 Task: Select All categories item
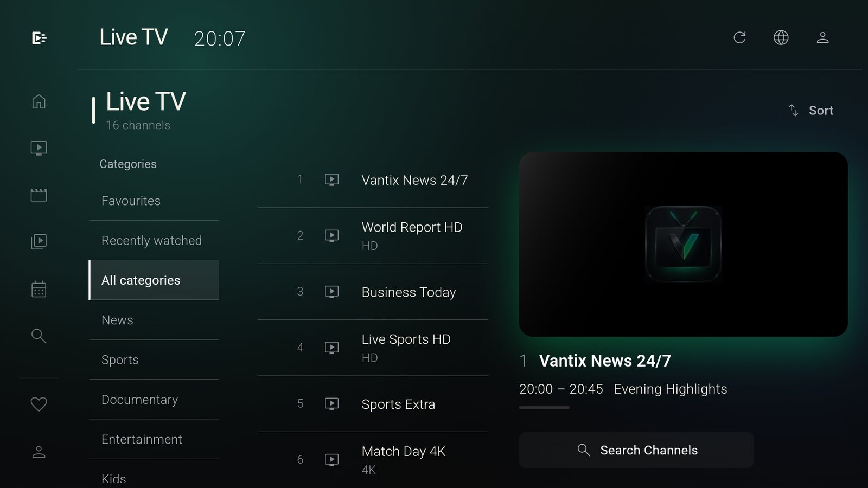pyautogui.click(x=154, y=280)
